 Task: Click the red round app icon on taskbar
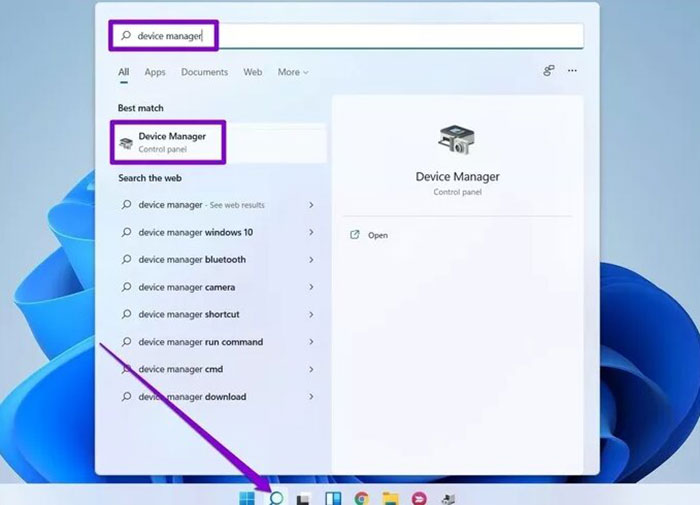click(x=419, y=498)
